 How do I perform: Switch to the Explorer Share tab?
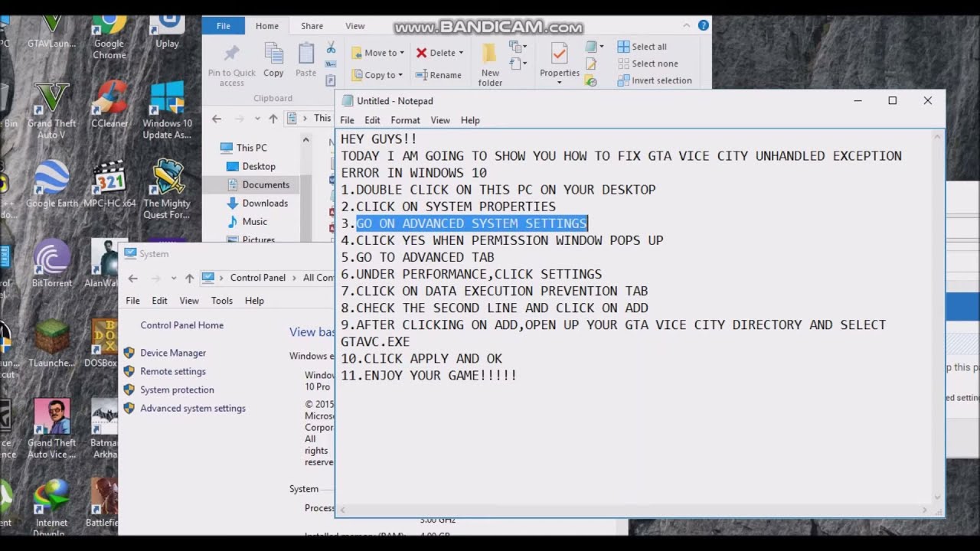click(x=312, y=26)
